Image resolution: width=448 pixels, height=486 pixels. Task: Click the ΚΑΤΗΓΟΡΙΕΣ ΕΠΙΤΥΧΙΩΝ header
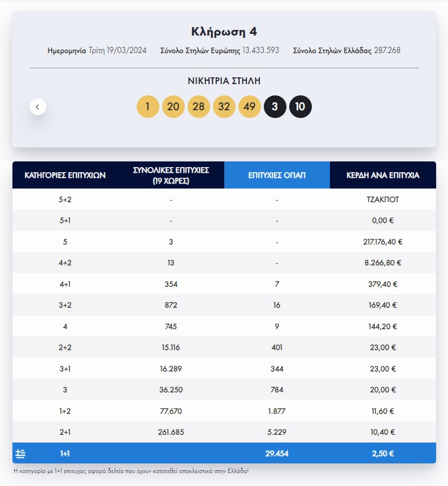[67, 175]
